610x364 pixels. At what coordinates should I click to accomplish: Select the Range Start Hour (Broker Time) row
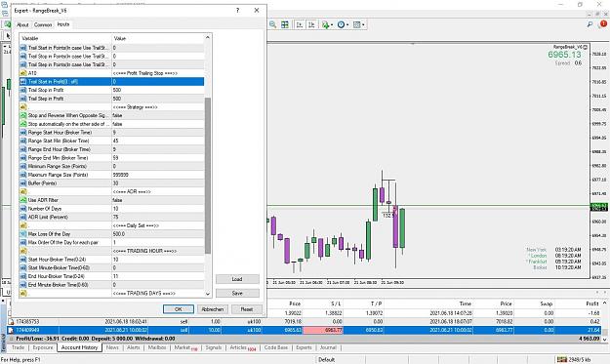pos(111,133)
